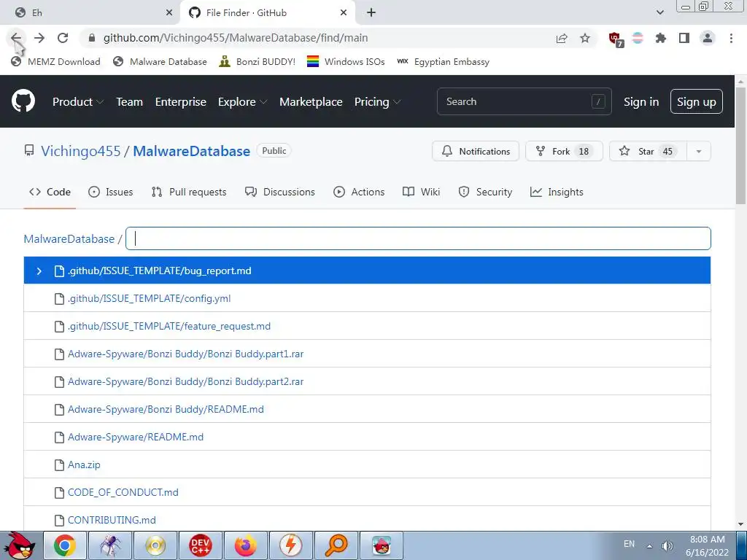Close the Eh tab
Viewport: 747px width, 560px height.
pos(169,13)
